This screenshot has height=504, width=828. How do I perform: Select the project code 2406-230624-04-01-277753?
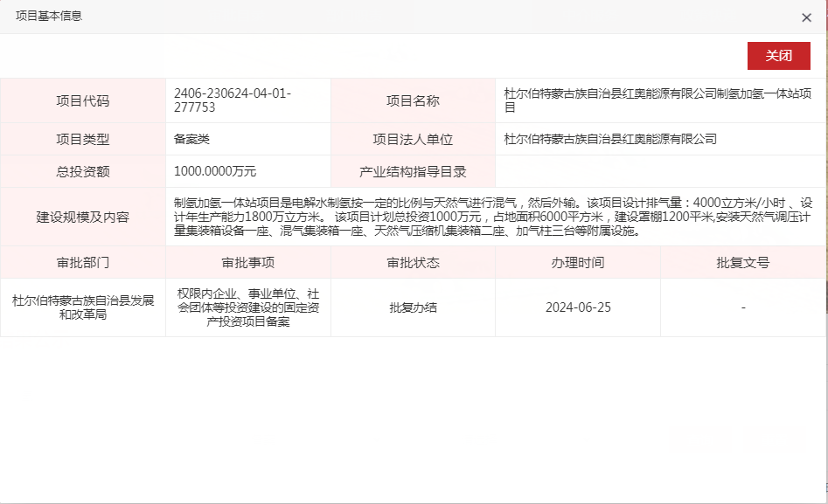click(236, 100)
